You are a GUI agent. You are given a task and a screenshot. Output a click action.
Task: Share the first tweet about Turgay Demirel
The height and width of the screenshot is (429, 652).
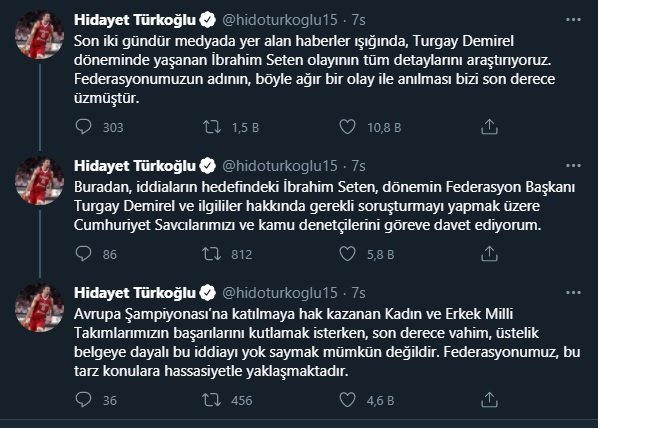pos(489,127)
